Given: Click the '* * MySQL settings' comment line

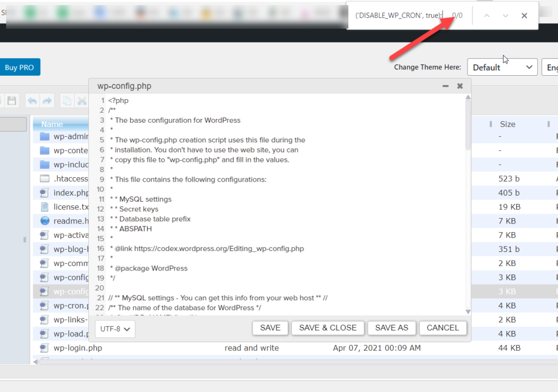Looking at the screenshot, I should [141, 199].
